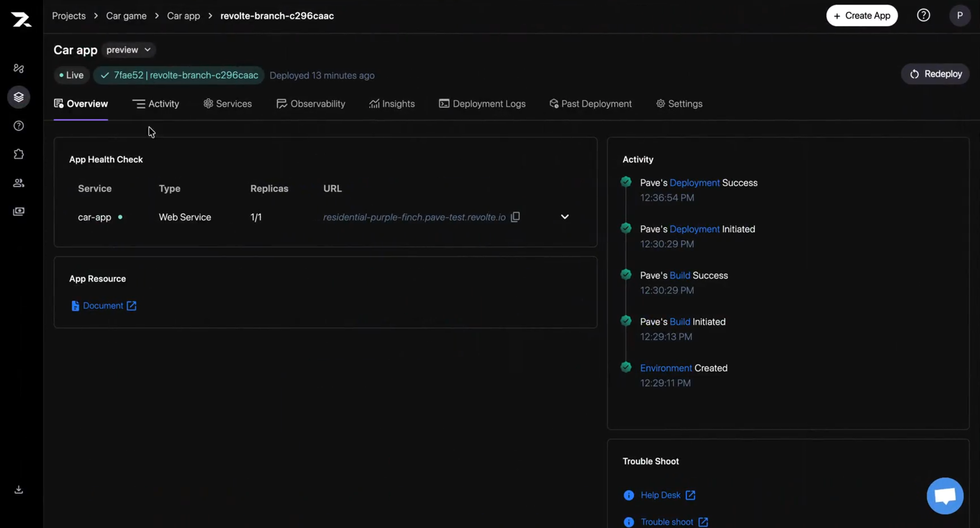
Task: Open the Services tab
Action: coord(227,104)
